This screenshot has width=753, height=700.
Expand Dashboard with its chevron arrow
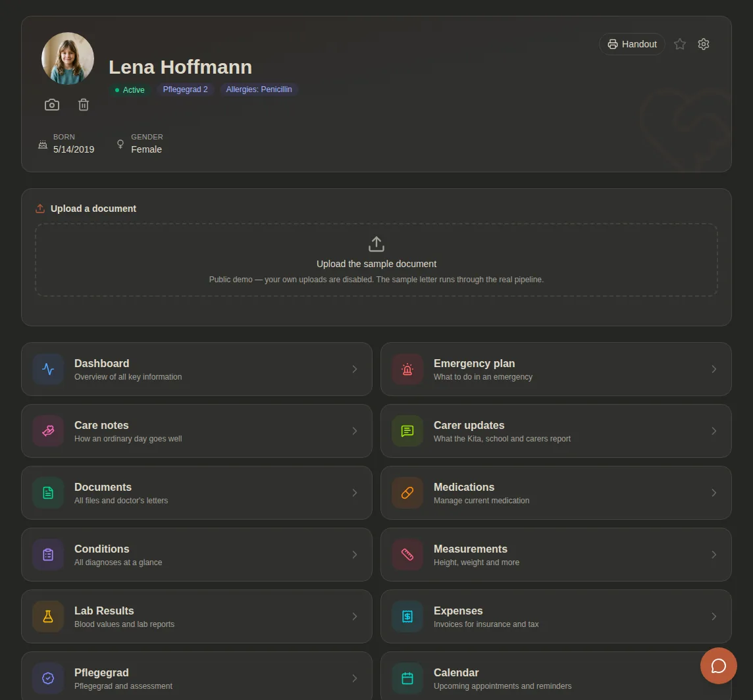[354, 369]
